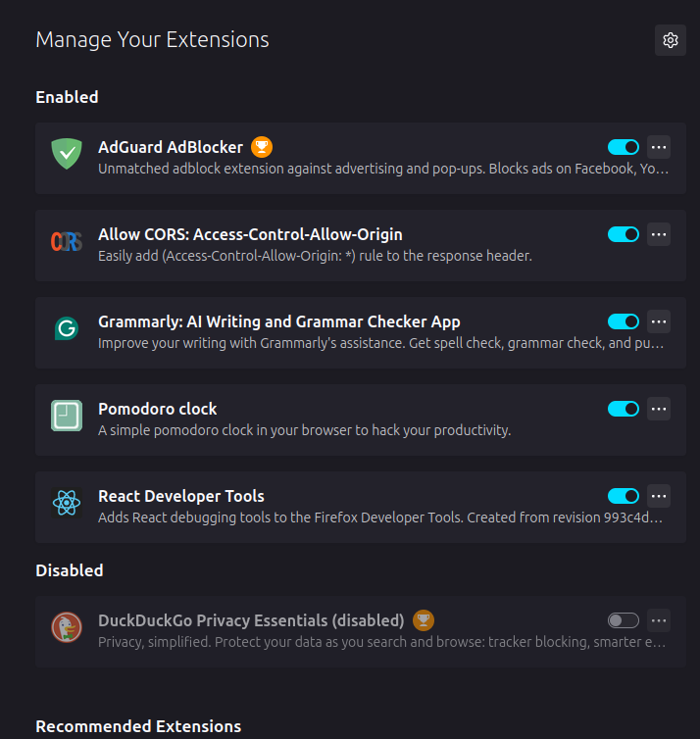Click the Allow CORS extension icon
The image size is (700, 739).
click(67, 242)
